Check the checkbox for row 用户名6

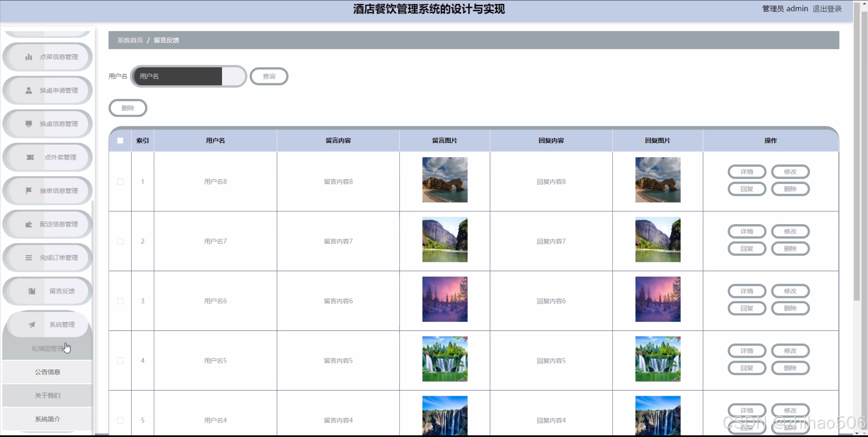(120, 301)
